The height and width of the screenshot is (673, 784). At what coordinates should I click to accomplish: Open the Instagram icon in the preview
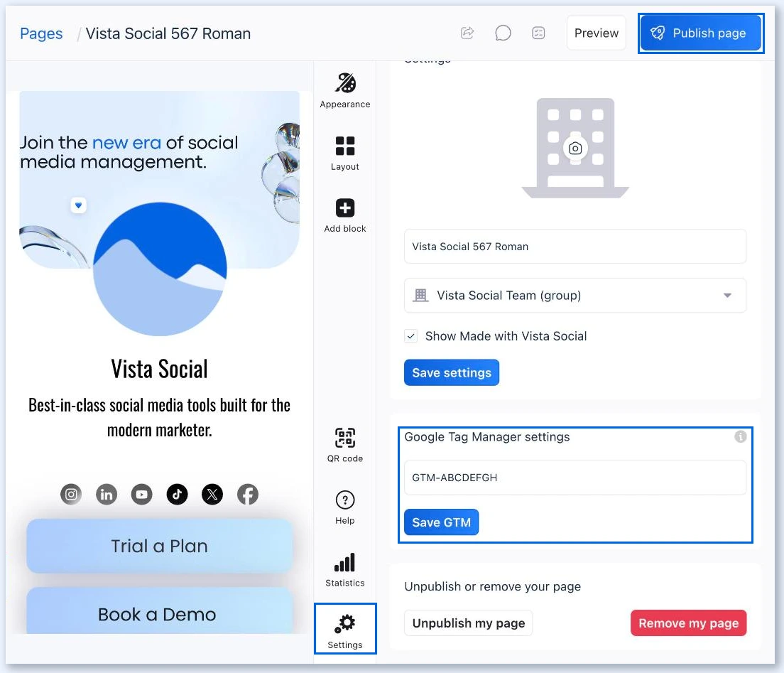[71, 495]
